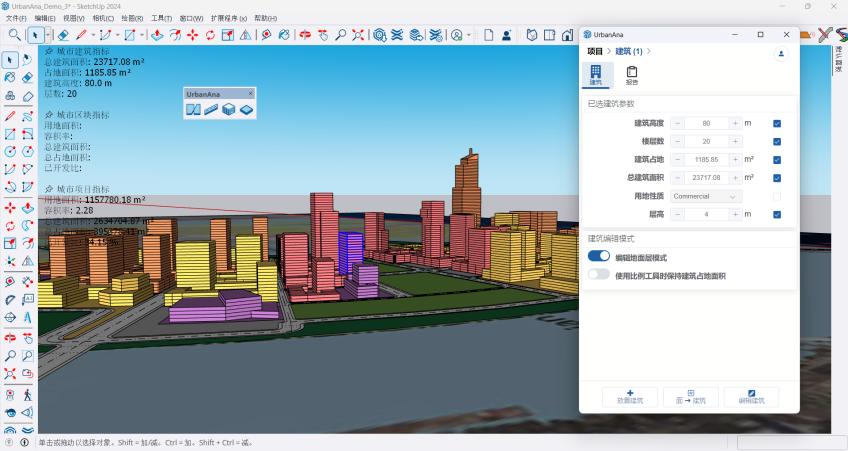
Task: Click the cube building icon in UrbanAna toolbar
Action: (229, 110)
